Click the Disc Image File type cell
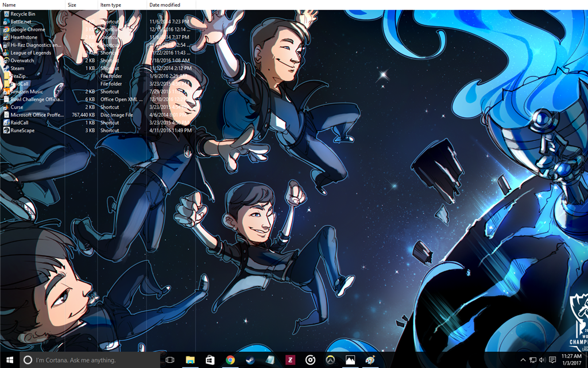Screen dimensions: 588x368 117,115
